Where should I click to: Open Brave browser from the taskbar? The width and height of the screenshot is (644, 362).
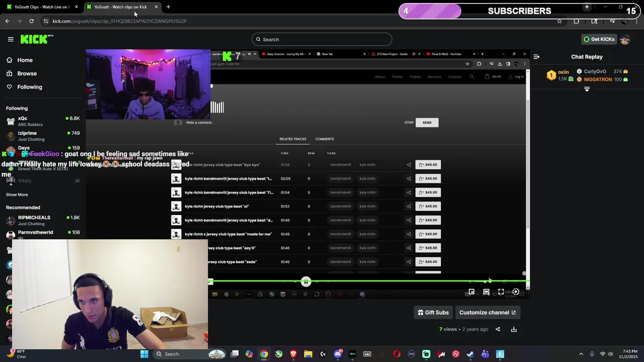293,354
